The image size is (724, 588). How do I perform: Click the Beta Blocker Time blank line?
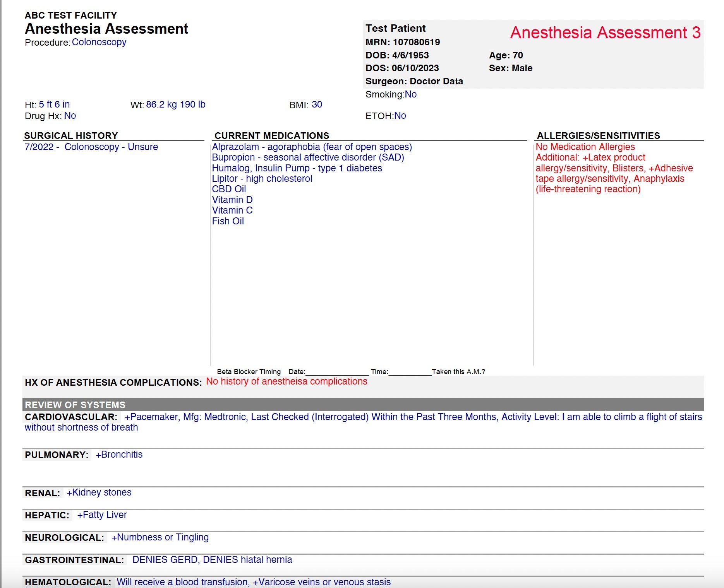tap(410, 372)
